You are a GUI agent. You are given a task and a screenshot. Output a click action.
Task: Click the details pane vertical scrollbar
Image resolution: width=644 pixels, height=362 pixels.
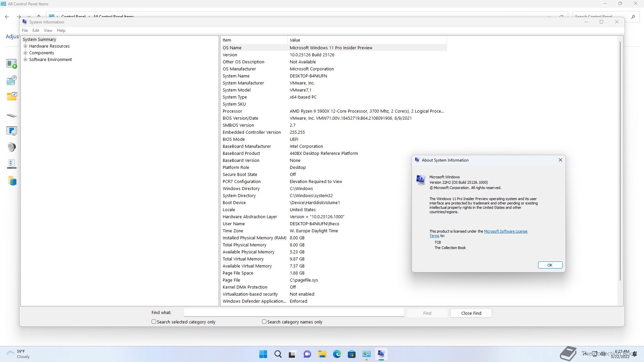620,161
